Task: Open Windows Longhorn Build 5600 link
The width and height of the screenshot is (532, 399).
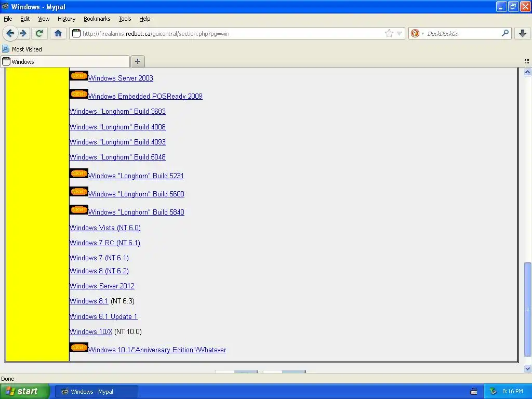Action: [136, 194]
